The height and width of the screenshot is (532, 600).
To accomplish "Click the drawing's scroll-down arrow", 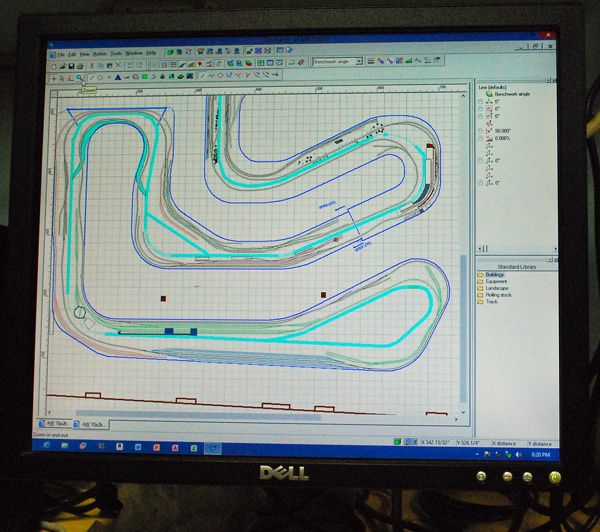I will point(463,412).
